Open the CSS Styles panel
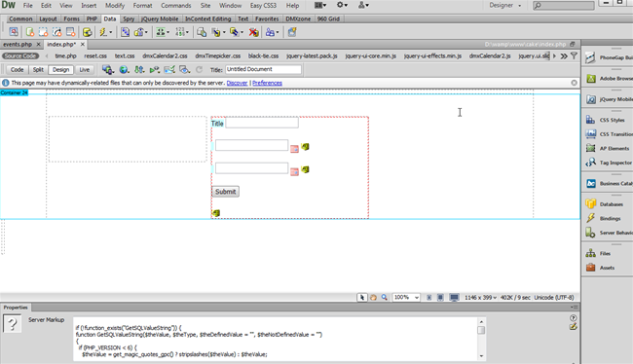 [x=609, y=120]
